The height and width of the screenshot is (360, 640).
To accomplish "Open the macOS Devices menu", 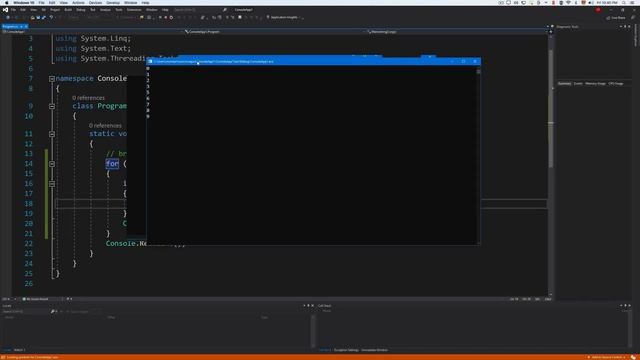I will coord(95,2).
